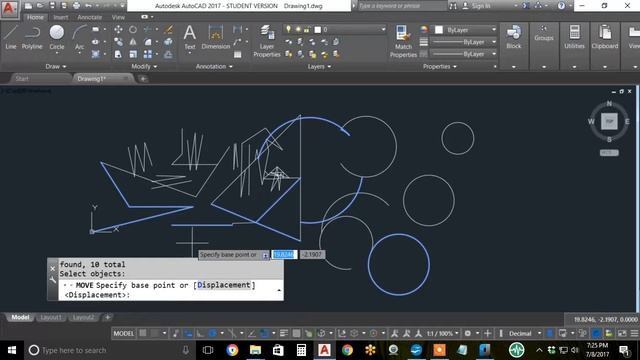Click Plot printer icon in quick access toolbar
This screenshot has width=640, height=360.
click(x=76, y=6)
